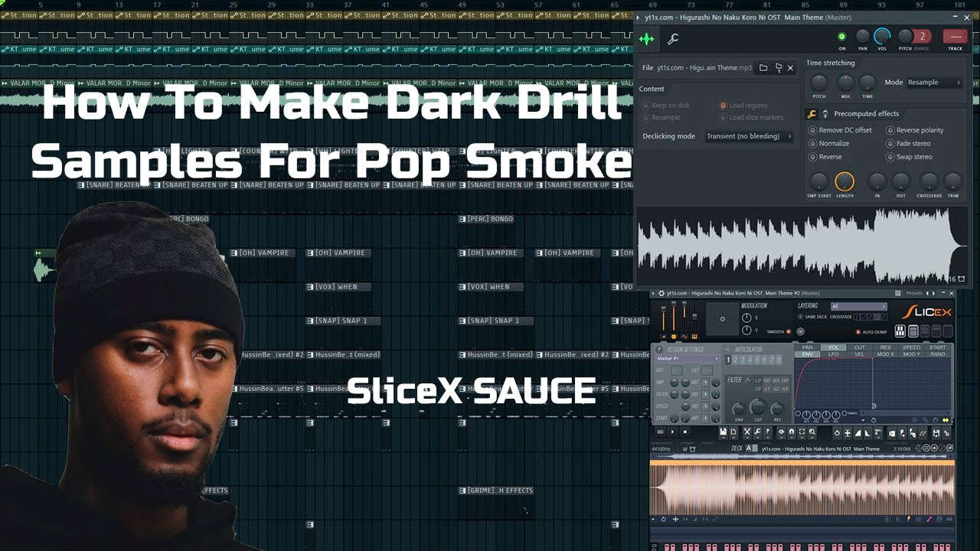This screenshot has width=980, height=551.
Task: Click the sampler VOL knob
Action: pyautogui.click(x=882, y=36)
